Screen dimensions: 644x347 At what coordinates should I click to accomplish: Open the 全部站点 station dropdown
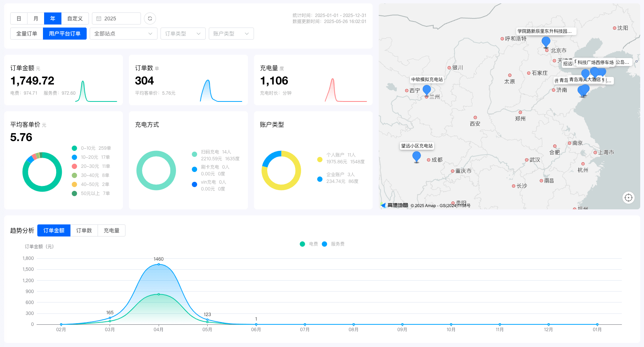(x=123, y=34)
